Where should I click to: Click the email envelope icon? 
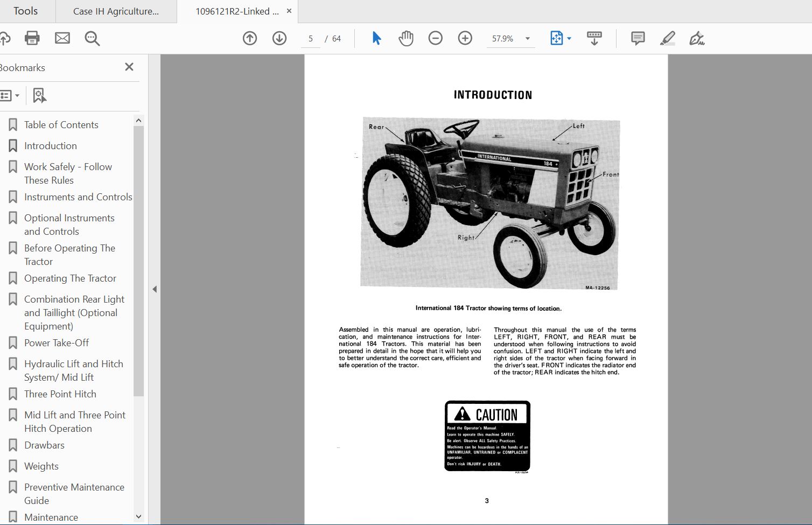tap(62, 38)
